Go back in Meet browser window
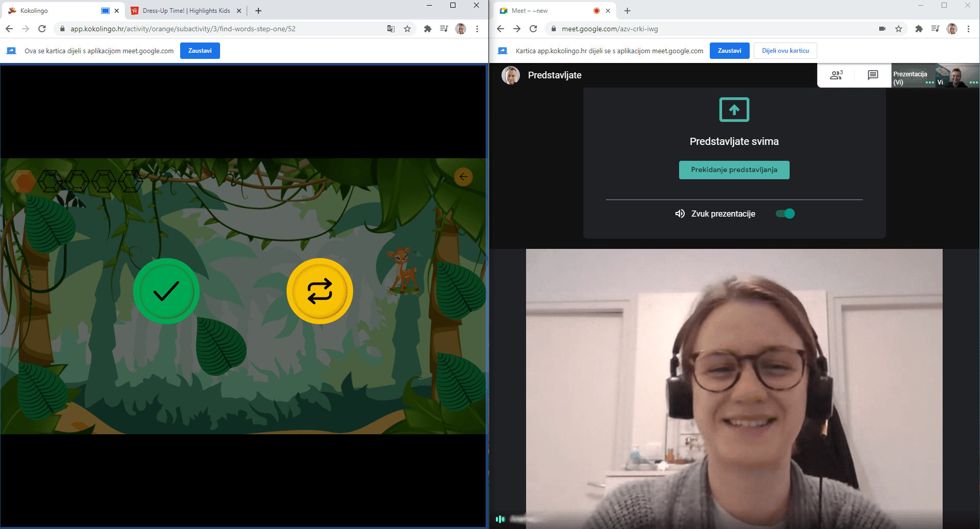Screen dimensions: 980x529 point(500,29)
